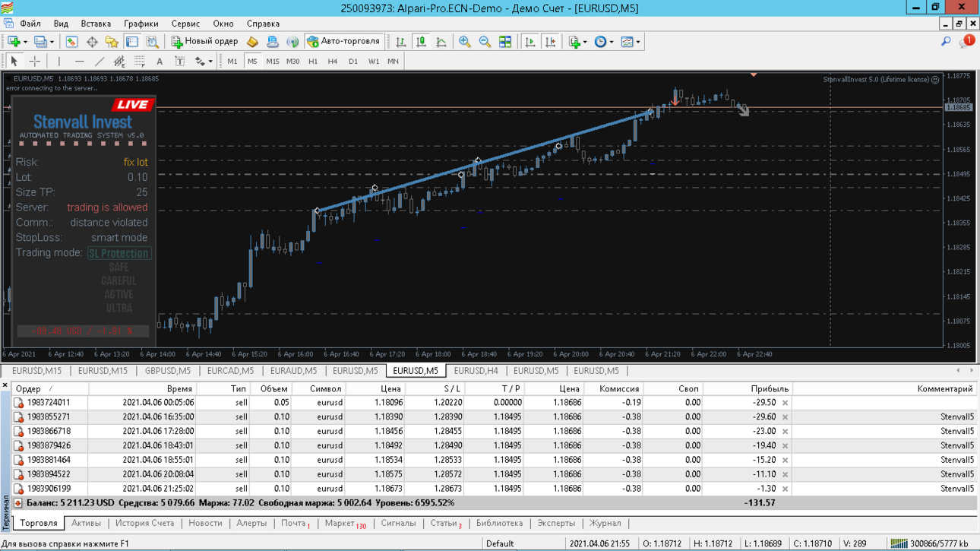Screen dimensions: 980x551
Task: Tile chart windows icon
Action: coord(505,42)
